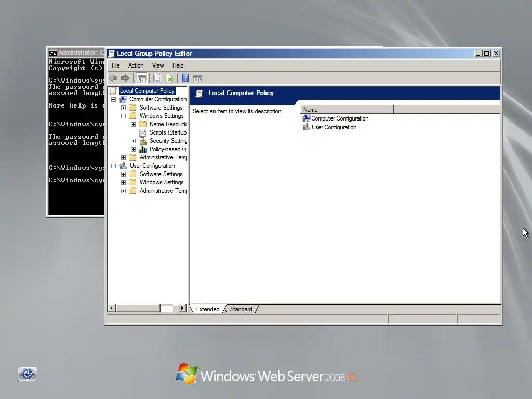
Task: Open the Help menu
Action: tap(178, 65)
